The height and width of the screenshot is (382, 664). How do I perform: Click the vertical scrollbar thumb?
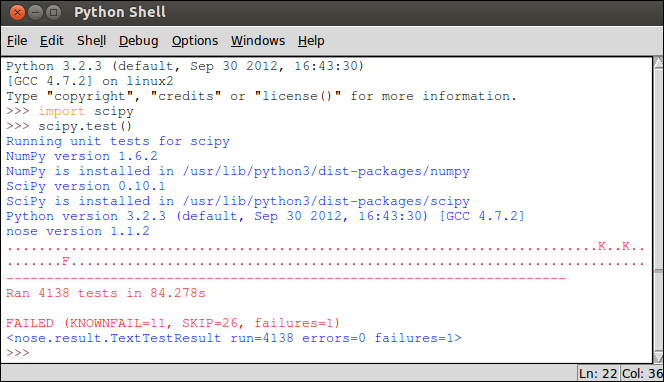(658, 169)
